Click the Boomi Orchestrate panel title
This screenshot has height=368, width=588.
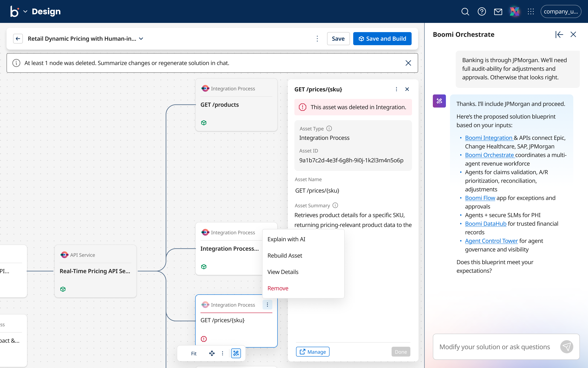point(463,35)
